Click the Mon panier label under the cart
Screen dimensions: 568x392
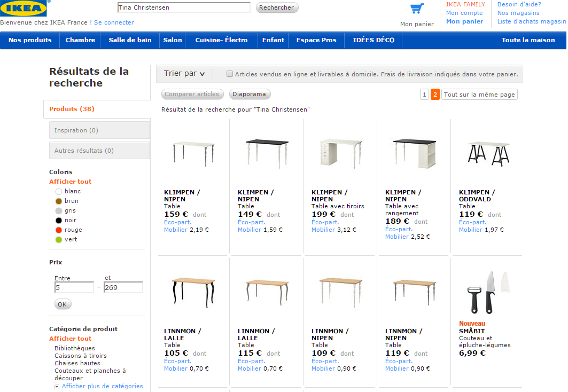coord(417,24)
